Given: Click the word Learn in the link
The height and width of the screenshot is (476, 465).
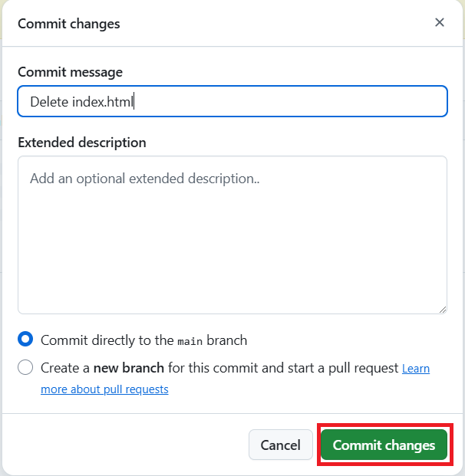Looking at the screenshot, I should point(415,369).
